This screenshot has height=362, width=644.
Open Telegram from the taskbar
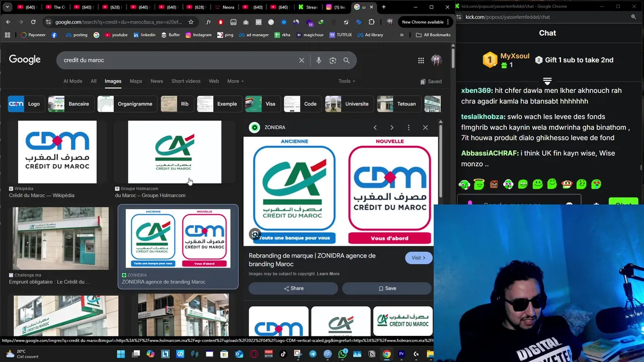pos(312,354)
